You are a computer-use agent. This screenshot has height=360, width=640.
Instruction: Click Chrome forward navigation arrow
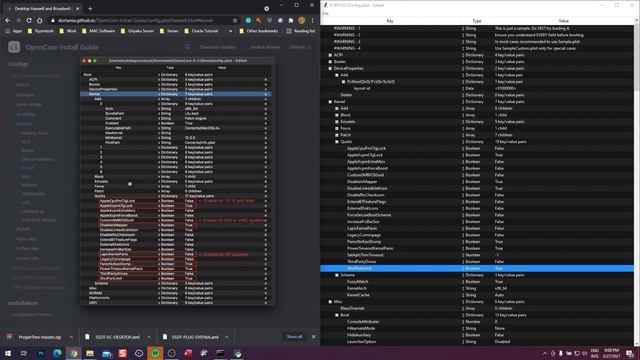pyautogui.click(x=18, y=20)
